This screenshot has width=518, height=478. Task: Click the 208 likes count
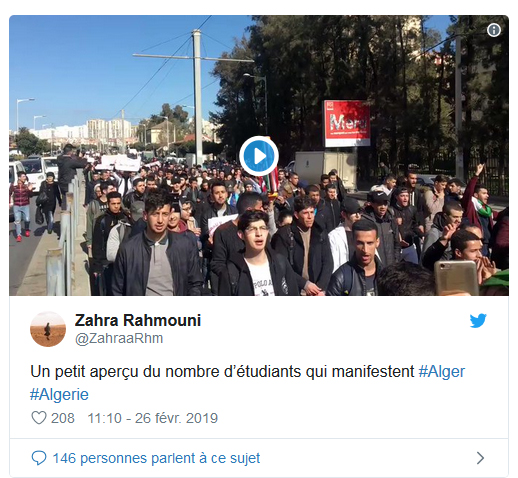click(x=63, y=418)
